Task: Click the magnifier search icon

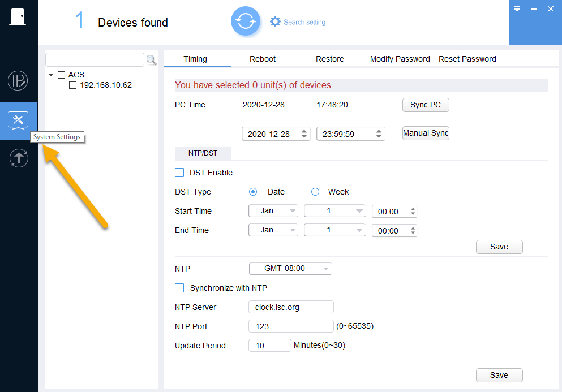Action: (x=151, y=60)
